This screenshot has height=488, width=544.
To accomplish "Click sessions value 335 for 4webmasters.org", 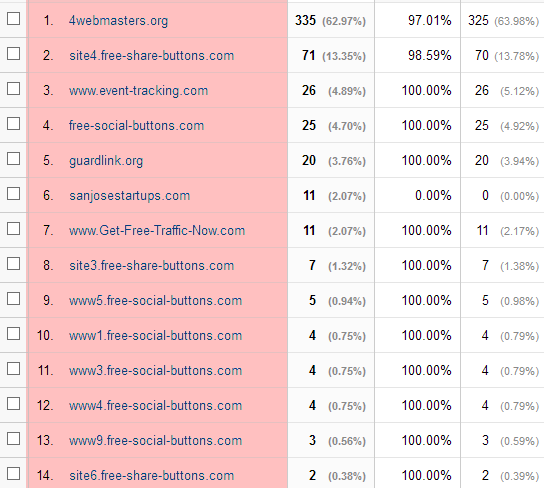I will [305, 20].
